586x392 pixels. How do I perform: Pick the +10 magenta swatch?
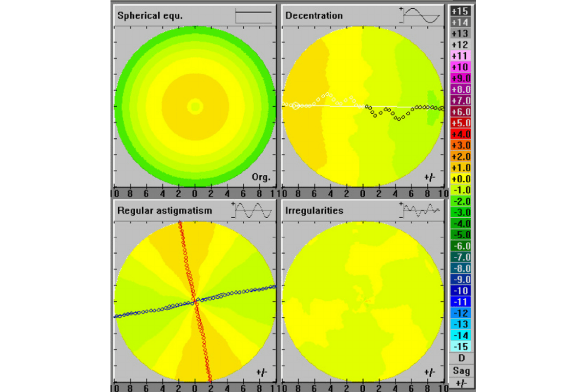tap(460, 67)
